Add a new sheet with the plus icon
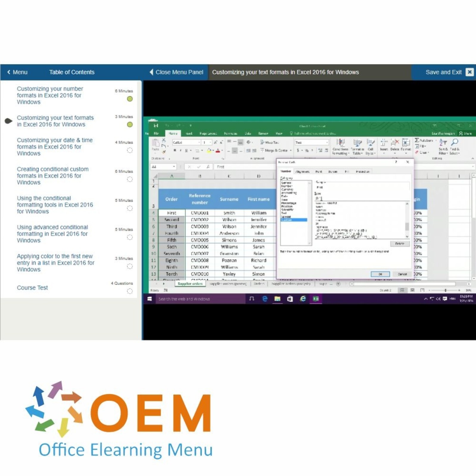This screenshot has height=476, width=476. 338,284
